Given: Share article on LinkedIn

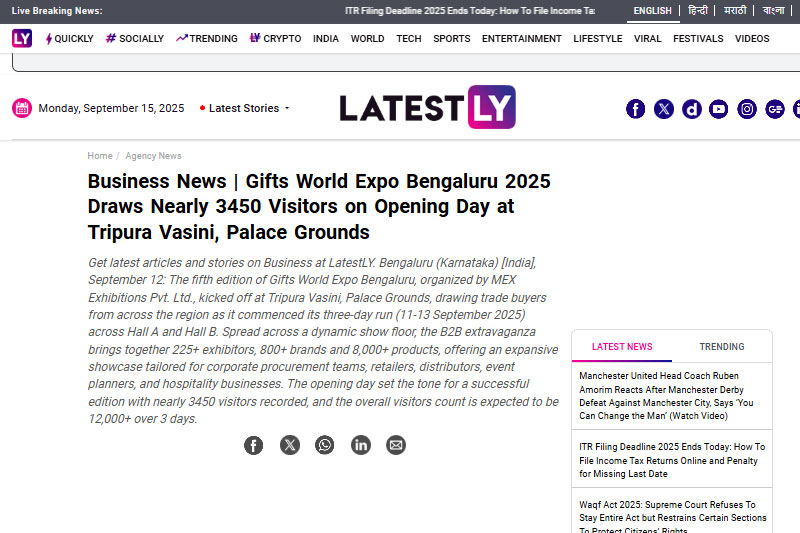Looking at the screenshot, I should coord(361,445).
